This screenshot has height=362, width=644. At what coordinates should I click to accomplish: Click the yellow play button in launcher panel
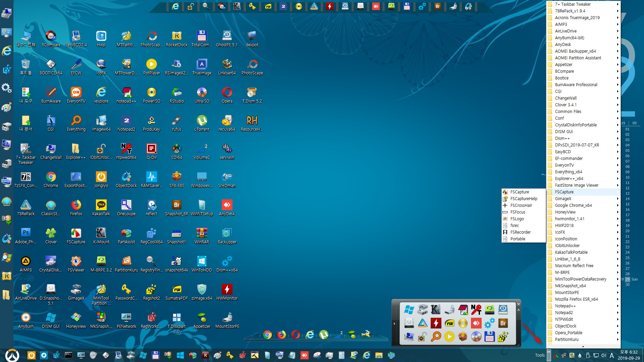coord(449,337)
